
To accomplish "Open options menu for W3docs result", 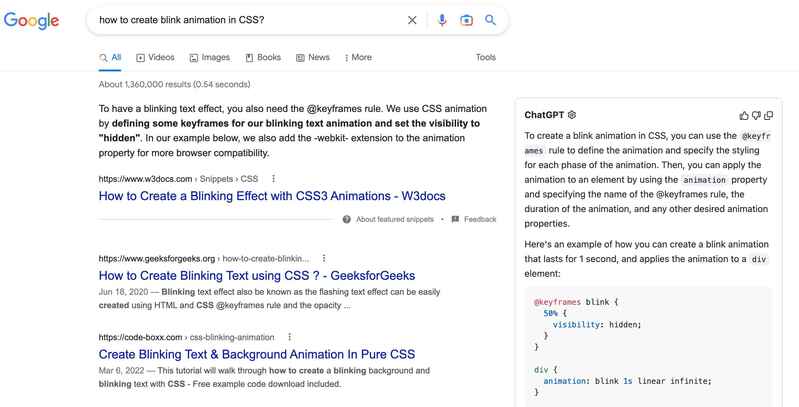I will 274,179.
